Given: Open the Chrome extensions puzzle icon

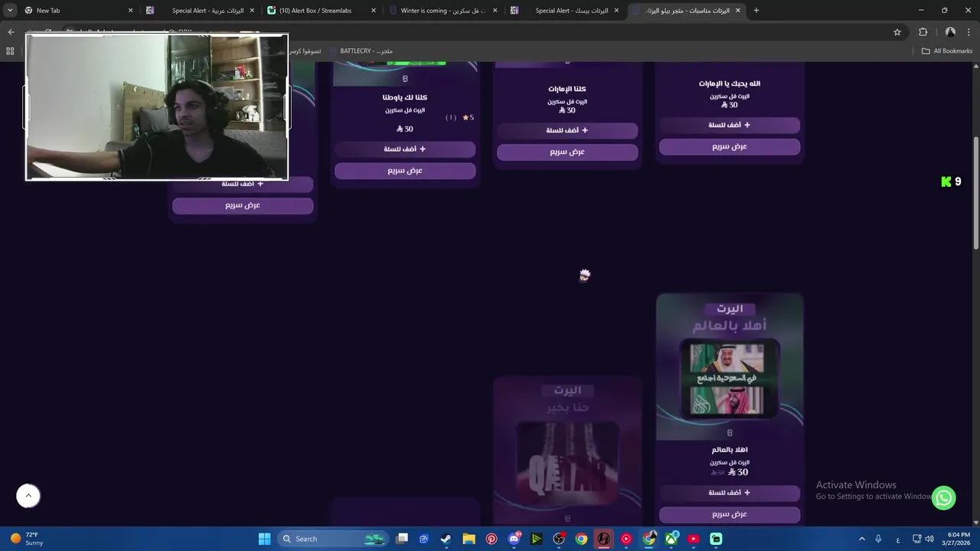Looking at the screenshot, I should (x=923, y=32).
